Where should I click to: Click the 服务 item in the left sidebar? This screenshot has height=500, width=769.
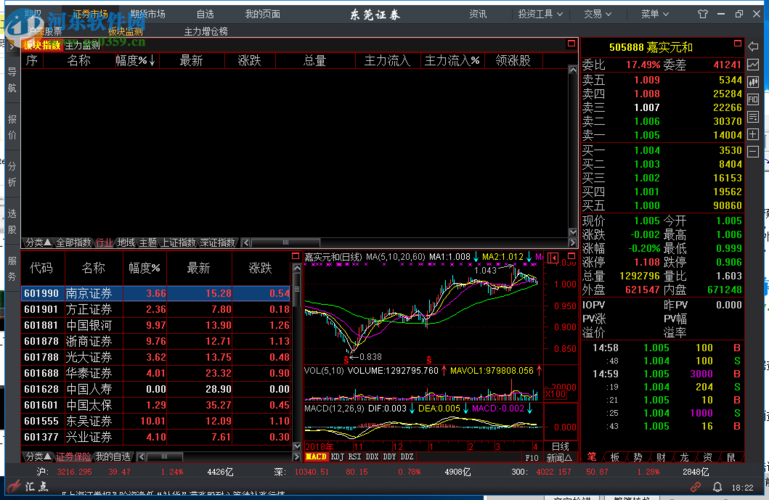click(12, 268)
